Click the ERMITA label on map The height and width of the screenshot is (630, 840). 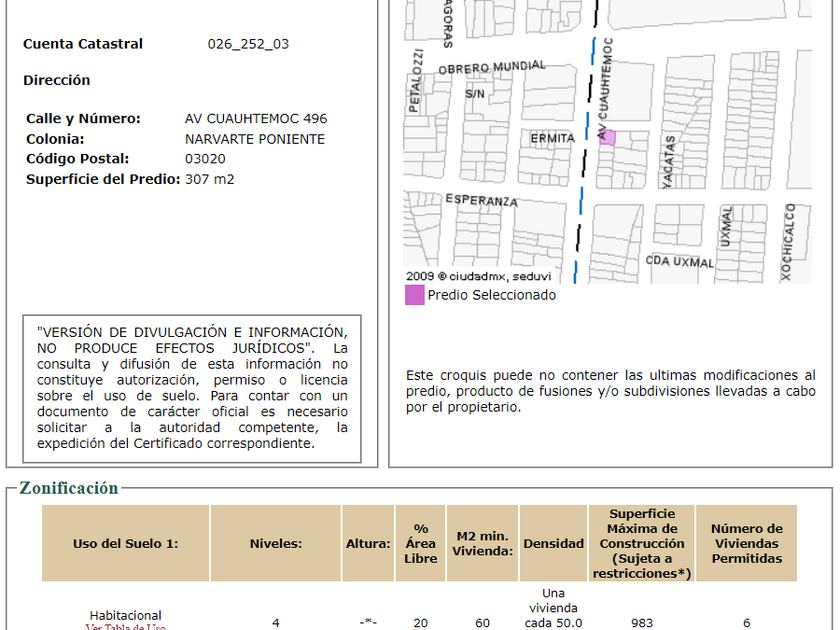point(552,138)
